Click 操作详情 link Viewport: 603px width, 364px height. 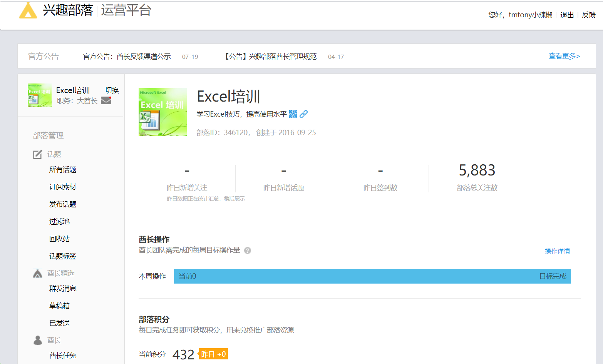point(557,251)
